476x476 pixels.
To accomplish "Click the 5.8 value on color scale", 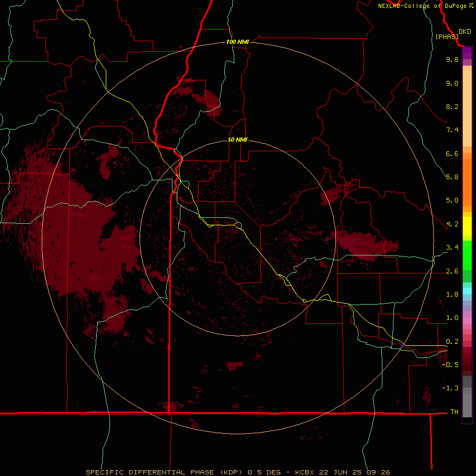I will click(452, 177).
